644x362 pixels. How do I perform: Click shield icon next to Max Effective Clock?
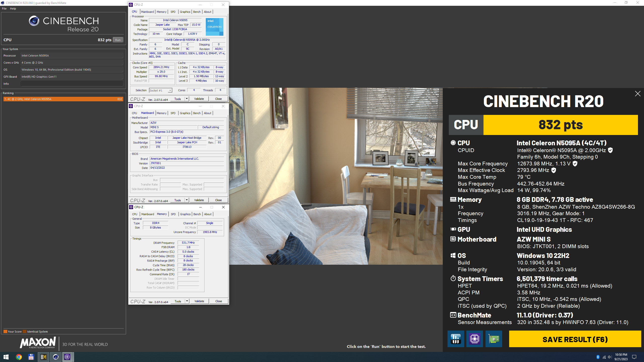[x=554, y=170]
